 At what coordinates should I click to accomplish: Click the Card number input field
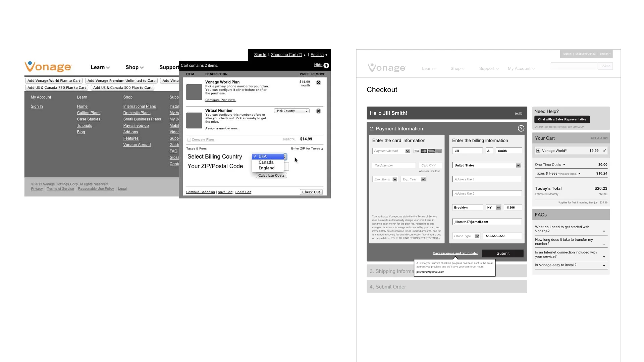393,165
